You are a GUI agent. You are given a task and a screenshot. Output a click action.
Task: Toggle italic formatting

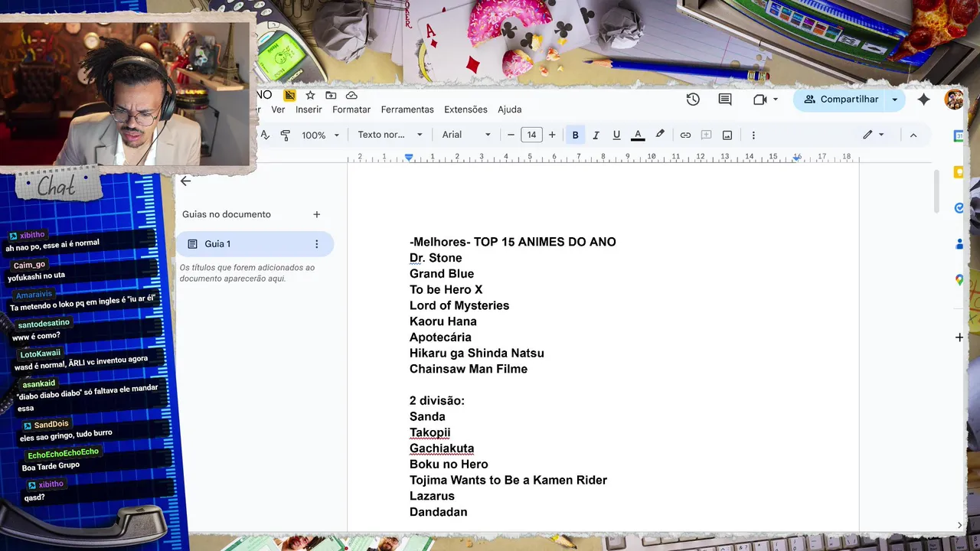(x=596, y=135)
